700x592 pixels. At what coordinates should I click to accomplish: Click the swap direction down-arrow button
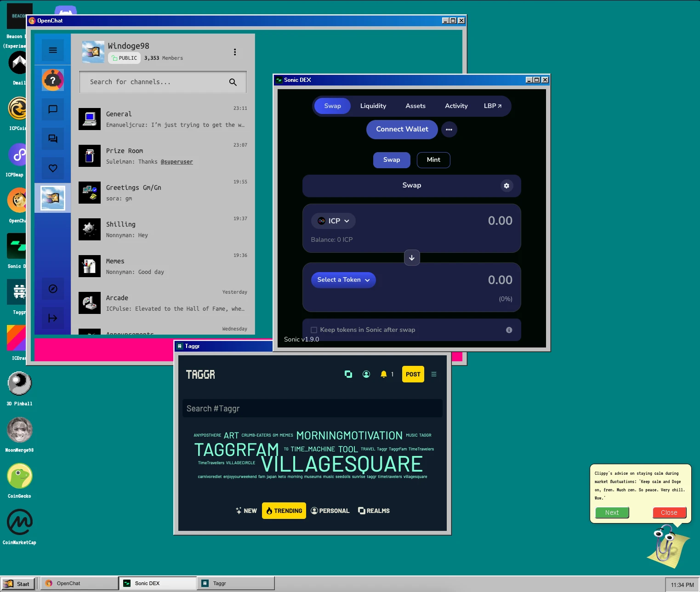412,258
